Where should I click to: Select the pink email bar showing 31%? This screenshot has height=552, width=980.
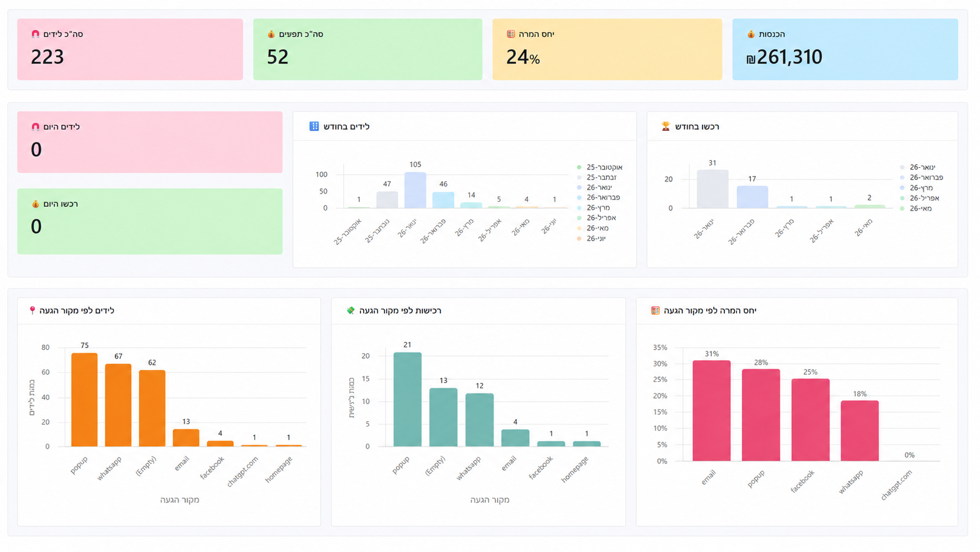pos(712,411)
